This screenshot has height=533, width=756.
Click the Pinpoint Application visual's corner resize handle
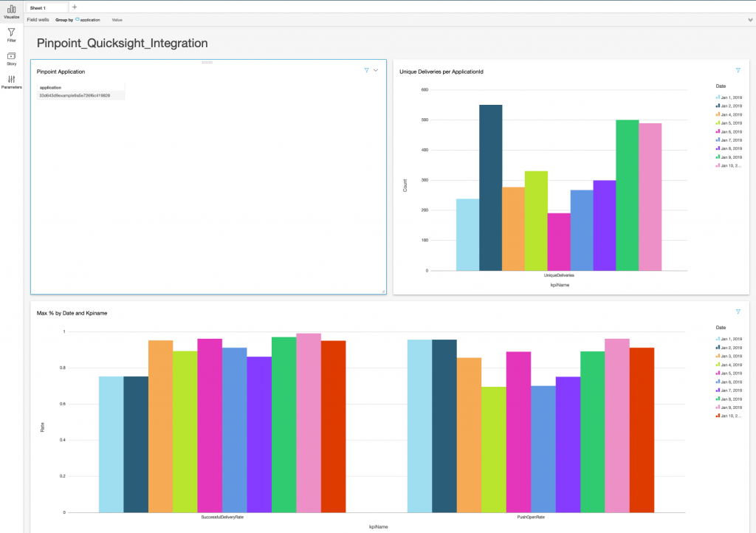point(383,291)
